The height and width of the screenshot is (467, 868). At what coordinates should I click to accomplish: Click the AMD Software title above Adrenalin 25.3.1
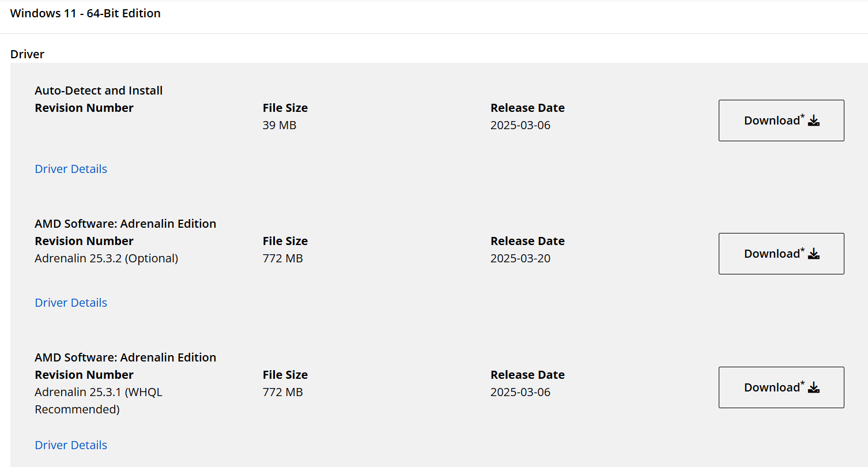click(126, 357)
